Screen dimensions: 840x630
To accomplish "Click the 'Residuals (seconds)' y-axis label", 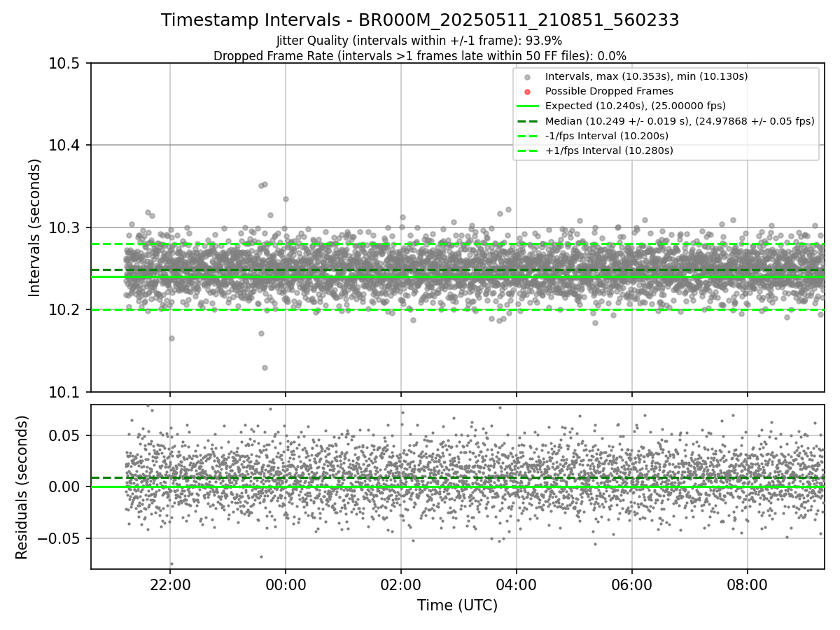I will click(22, 487).
